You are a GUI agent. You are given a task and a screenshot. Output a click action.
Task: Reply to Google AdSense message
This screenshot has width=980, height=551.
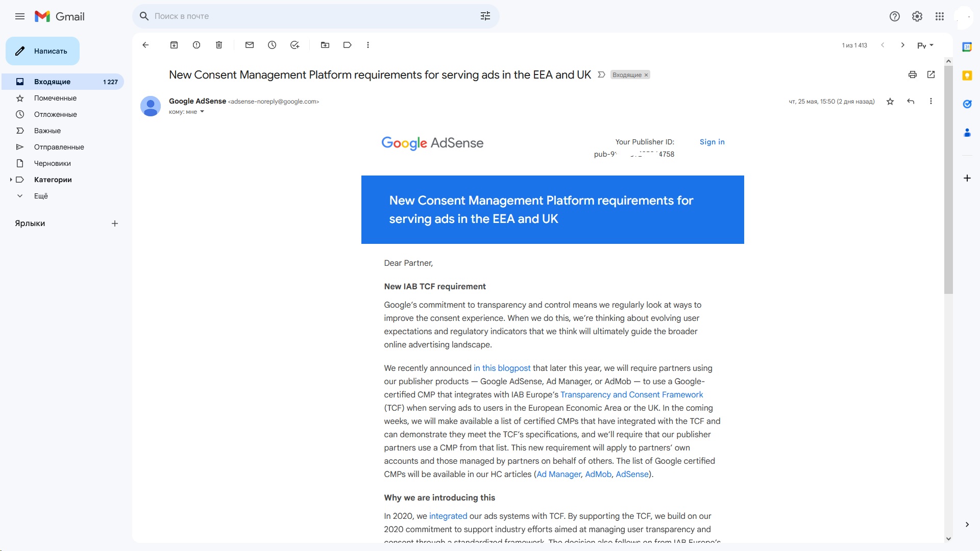(911, 102)
